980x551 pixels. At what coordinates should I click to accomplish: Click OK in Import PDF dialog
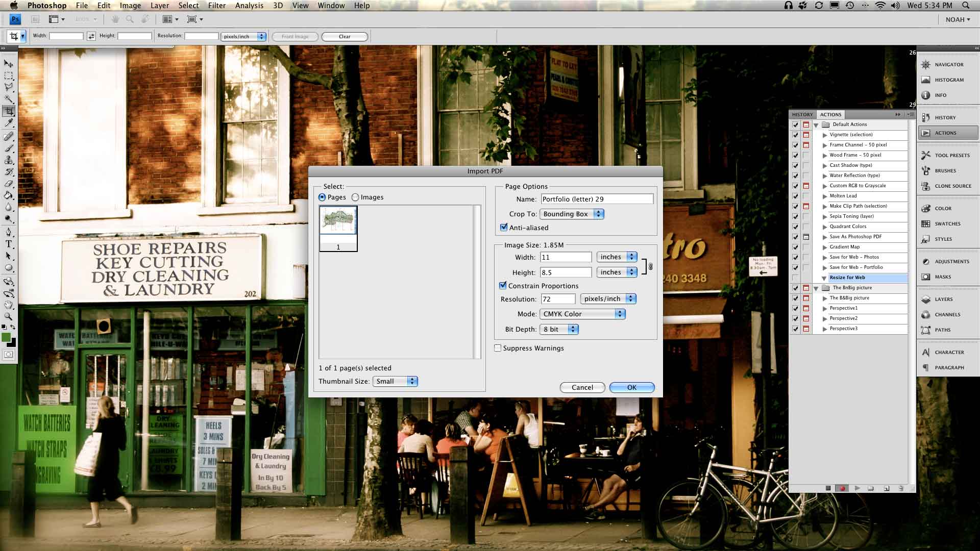(632, 387)
